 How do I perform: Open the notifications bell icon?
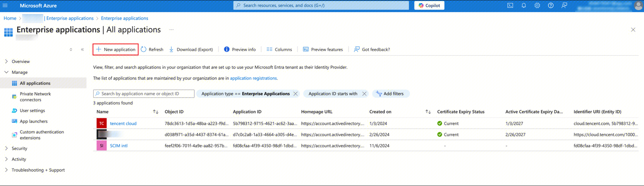524,6
